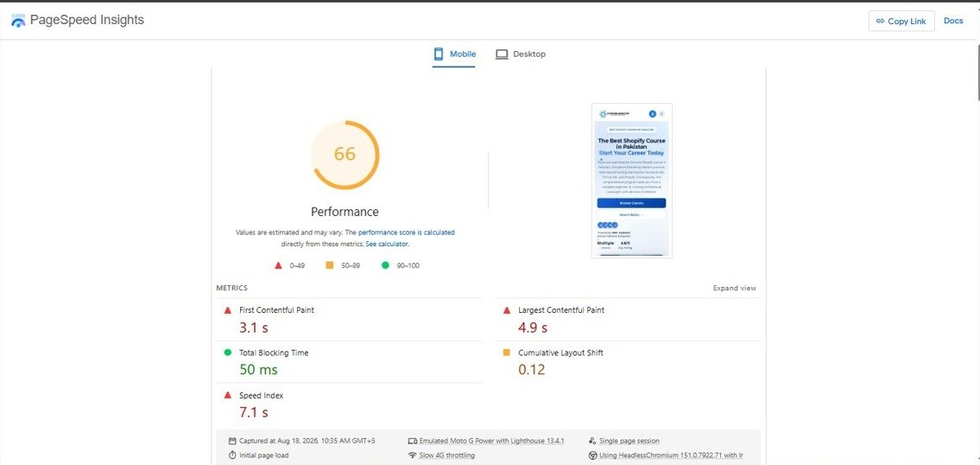Image resolution: width=980 pixels, height=465 pixels.
Task: Click the orange square 50–89 legend icon
Action: [329, 265]
